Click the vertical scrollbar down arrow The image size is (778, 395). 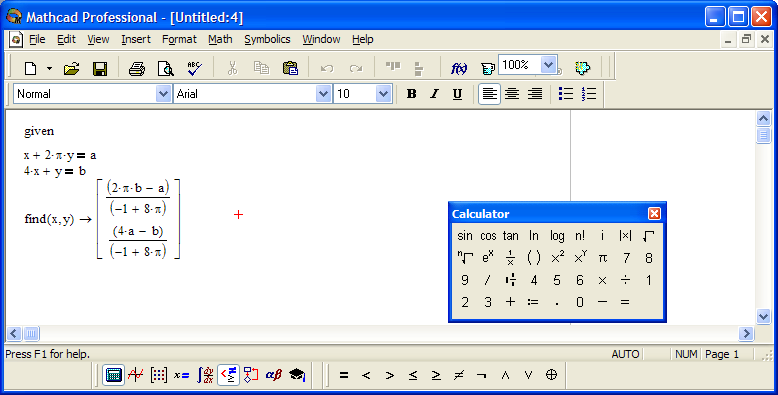click(x=763, y=316)
